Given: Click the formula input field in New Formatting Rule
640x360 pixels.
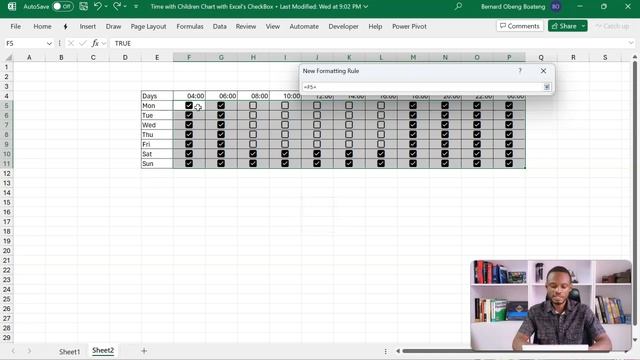Looking at the screenshot, I should point(422,87).
